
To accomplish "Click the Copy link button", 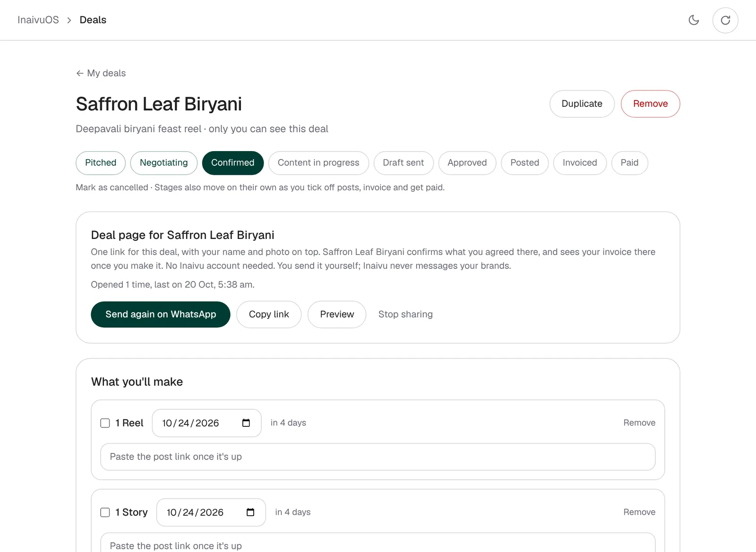I will pos(269,314).
